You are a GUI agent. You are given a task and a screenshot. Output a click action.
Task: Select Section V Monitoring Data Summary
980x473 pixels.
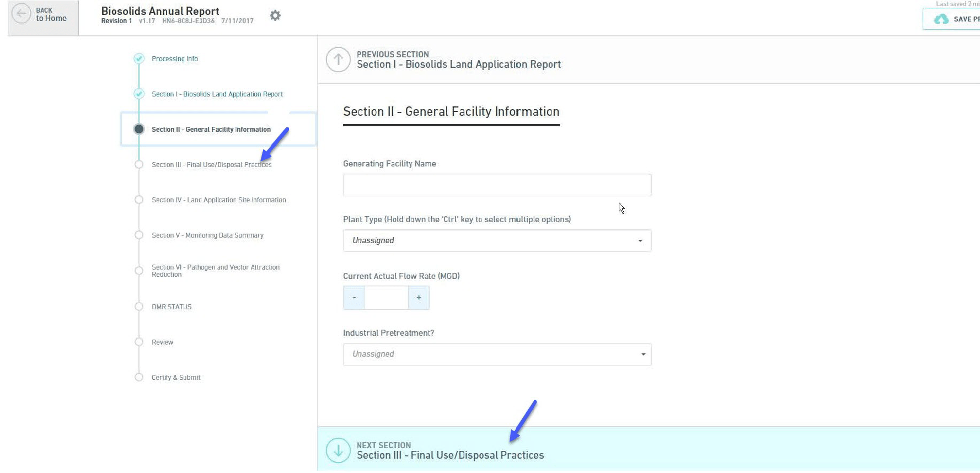(207, 235)
